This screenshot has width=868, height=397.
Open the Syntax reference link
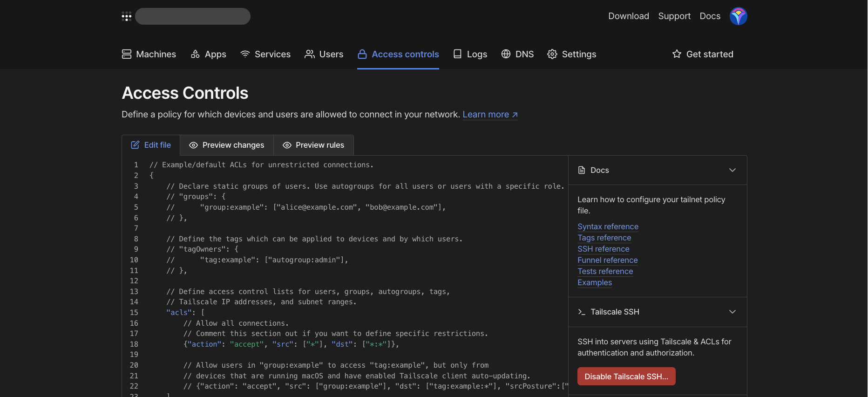pyautogui.click(x=608, y=227)
